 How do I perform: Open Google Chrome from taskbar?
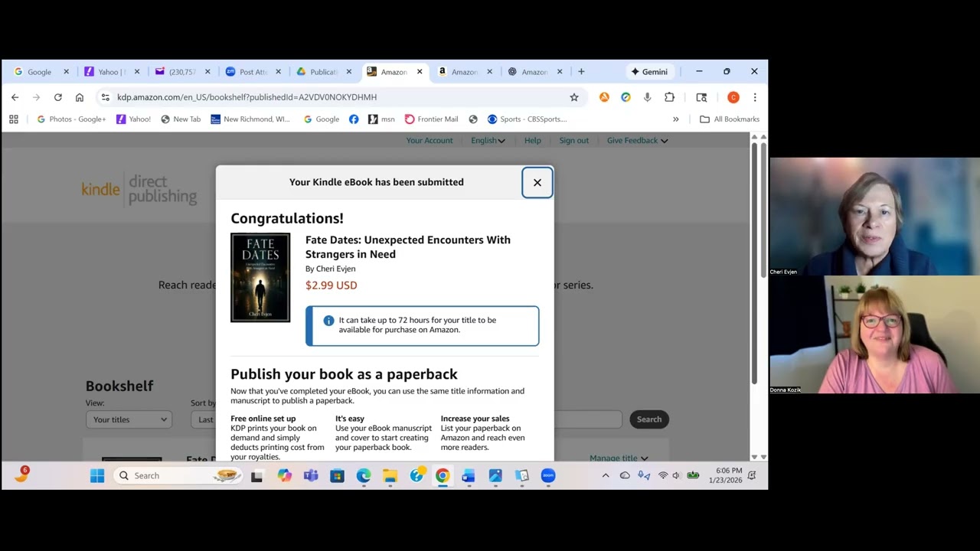point(443,475)
